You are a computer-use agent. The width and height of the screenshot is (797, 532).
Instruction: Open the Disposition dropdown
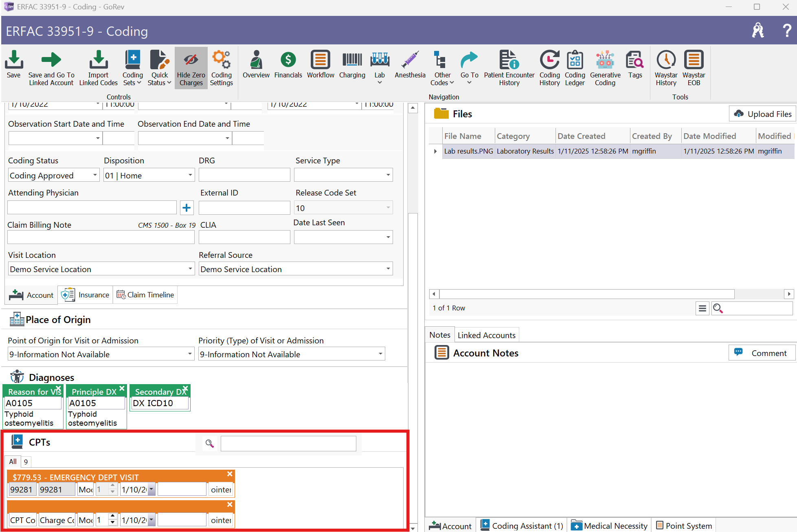pyautogui.click(x=190, y=175)
